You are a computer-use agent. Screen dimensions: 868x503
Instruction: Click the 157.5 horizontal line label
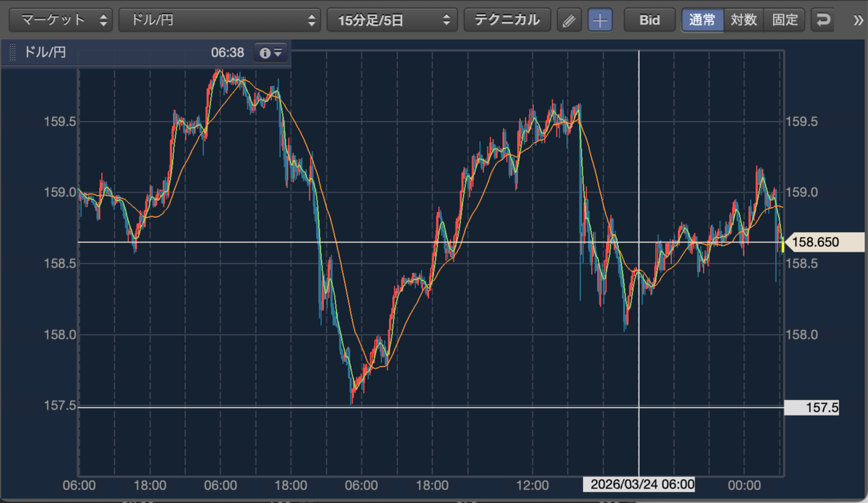point(812,407)
